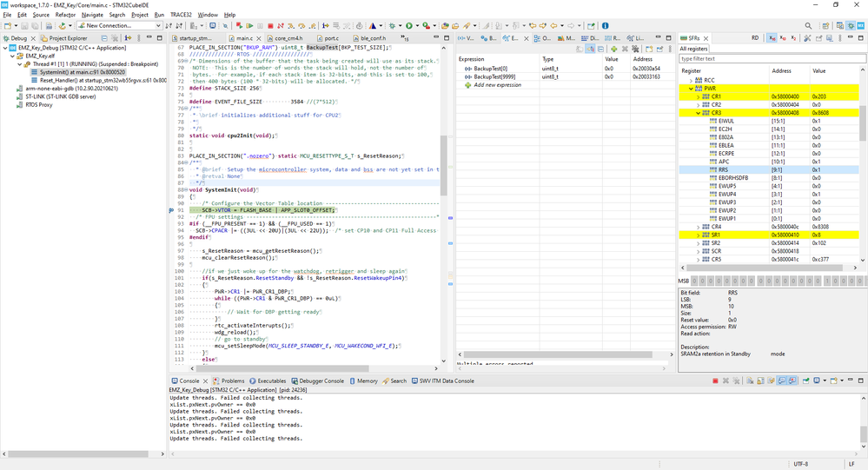The image size is (868, 470).
Task: Terminate console process via red square
Action: [x=715, y=381]
